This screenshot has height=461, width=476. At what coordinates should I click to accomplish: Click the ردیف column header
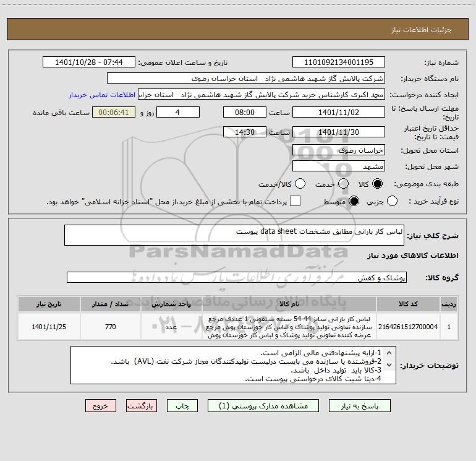point(449,304)
